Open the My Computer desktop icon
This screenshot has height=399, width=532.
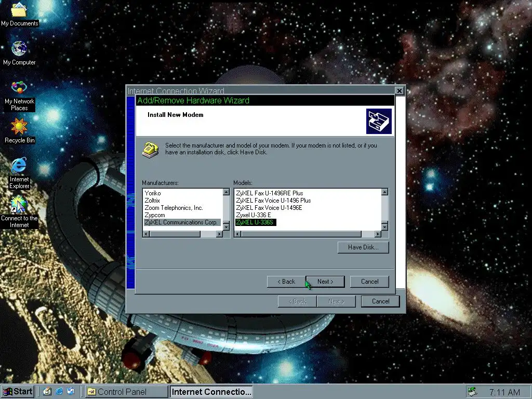(x=19, y=54)
